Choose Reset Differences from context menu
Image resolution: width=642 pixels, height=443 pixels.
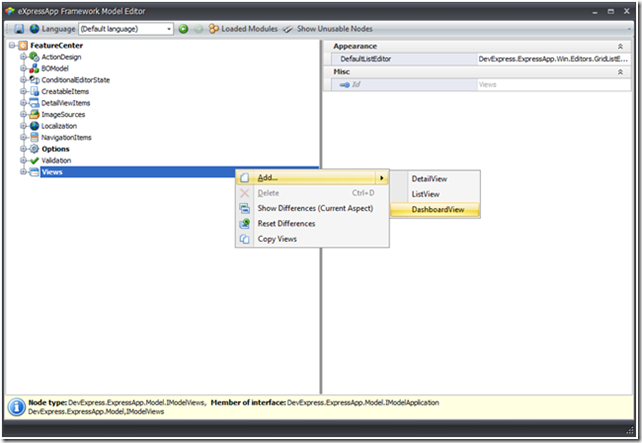pyautogui.click(x=312, y=224)
